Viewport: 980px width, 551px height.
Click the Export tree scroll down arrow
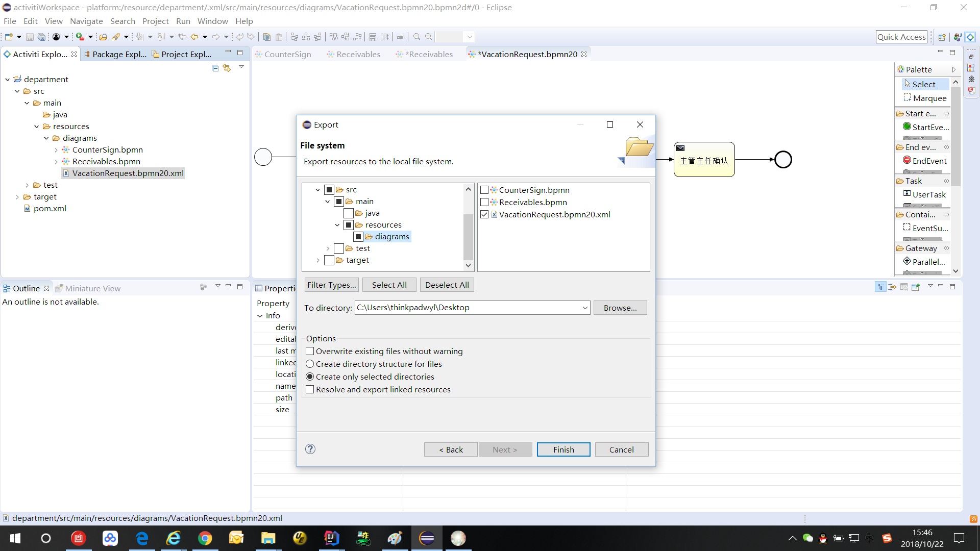pyautogui.click(x=468, y=265)
